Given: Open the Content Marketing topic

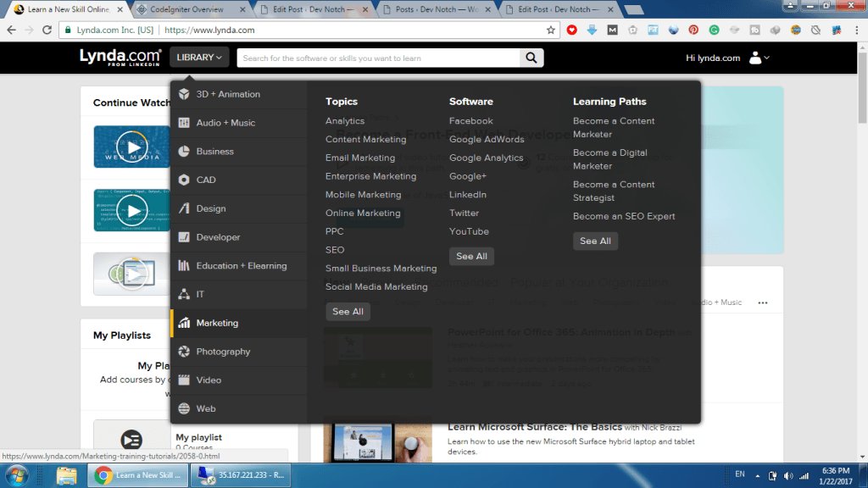Looking at the screenshot, I should click(x=366, y=140).
